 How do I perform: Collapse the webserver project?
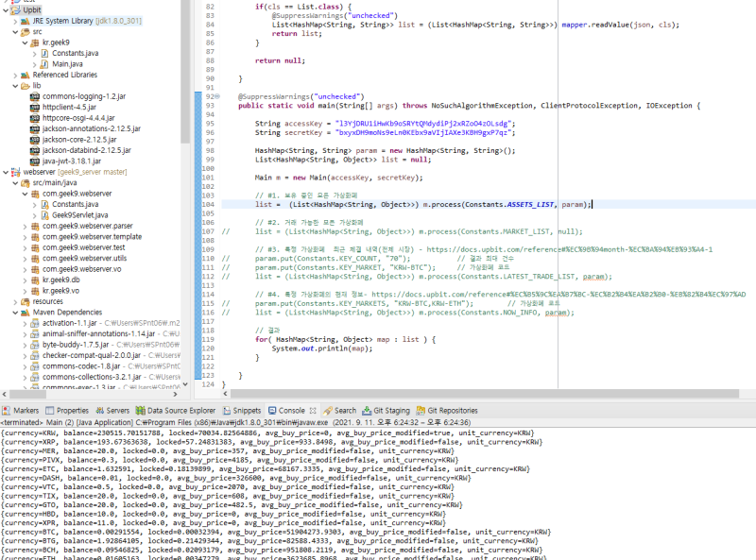6,172
